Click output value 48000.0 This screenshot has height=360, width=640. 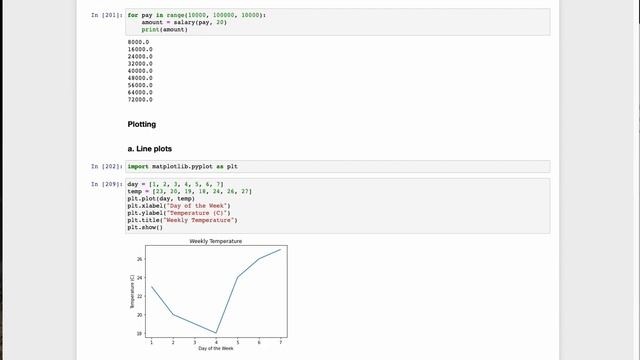[x=140, y=78]
